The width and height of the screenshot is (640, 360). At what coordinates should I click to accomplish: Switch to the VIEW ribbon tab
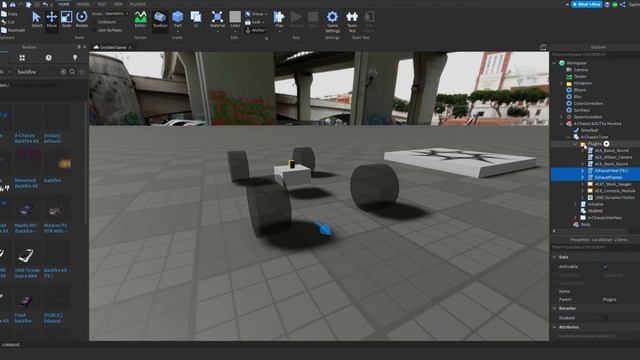coord(118,4)
